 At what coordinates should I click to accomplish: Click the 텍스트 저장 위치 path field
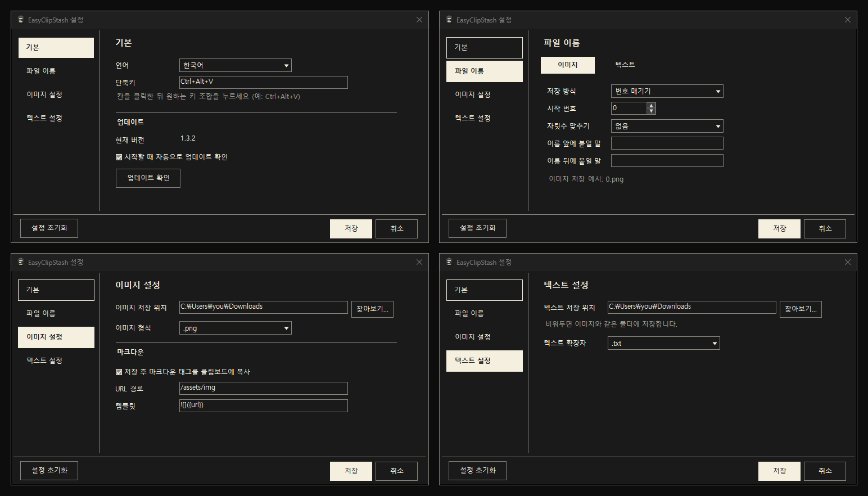[x=692, y=307]
